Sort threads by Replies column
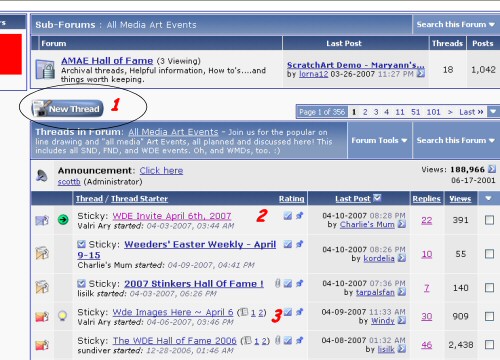Image resolution: width=500 pixels, height=360 pixels. pyautogui.click(x=426, y=199)
